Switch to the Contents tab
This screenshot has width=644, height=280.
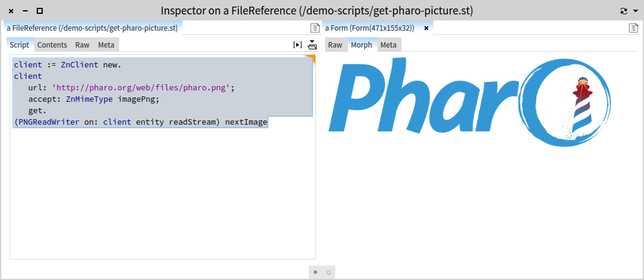tap(52, 45)
